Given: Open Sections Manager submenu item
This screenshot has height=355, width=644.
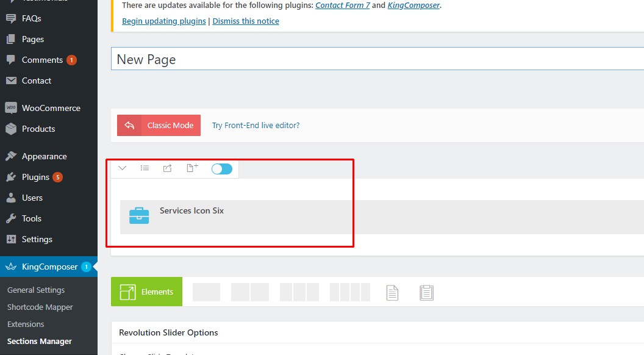Looking at the screenshot, I should [x=40, y=342].
